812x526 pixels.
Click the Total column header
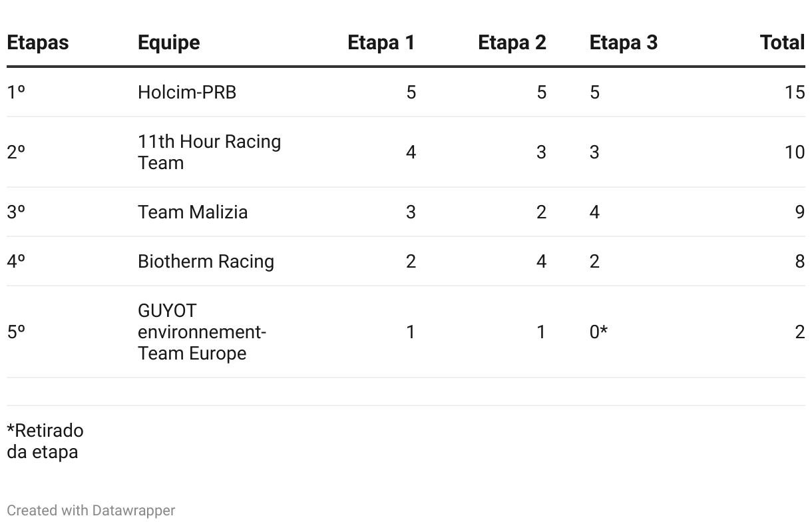point(783,43)
